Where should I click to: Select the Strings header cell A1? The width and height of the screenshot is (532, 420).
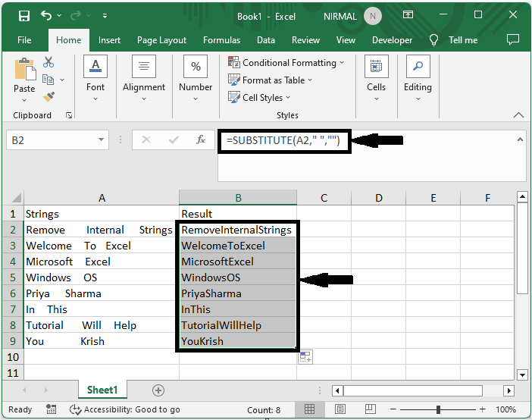click(x=102, y=214)
